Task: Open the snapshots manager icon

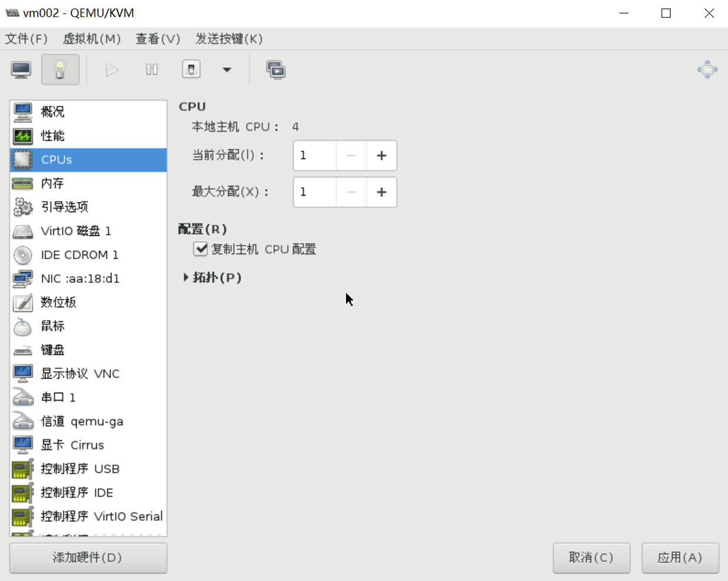Action: [x=275, y=70]
